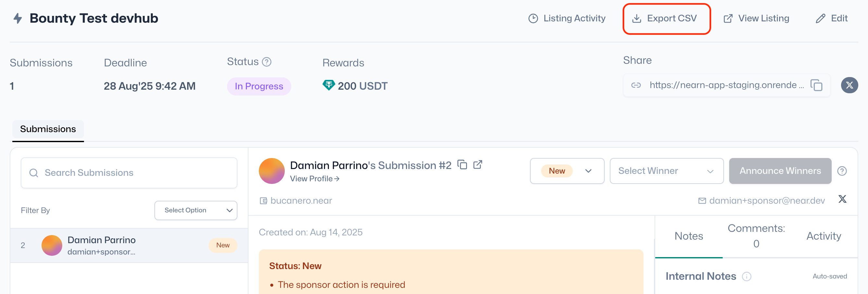The image size is (868, 294).
Task: Click the Internal Notes info icon
Action: point(747,277)
